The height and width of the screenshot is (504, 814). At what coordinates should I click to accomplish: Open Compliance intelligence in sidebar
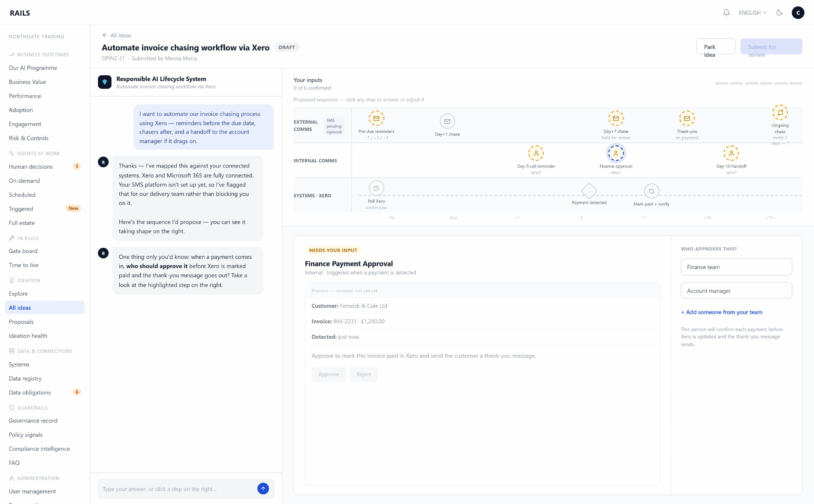tap(44, 449)
